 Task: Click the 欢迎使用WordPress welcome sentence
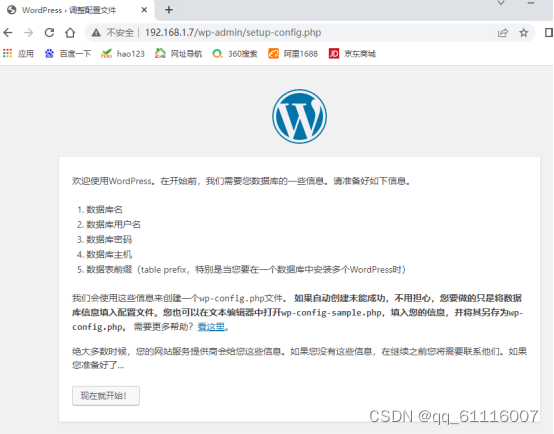pyautogui.click(x=241, y=181)
